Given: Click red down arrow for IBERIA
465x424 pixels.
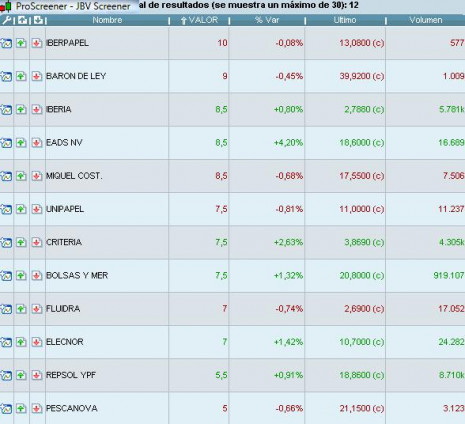Looking at the screenshot, I should coord(37,109).
